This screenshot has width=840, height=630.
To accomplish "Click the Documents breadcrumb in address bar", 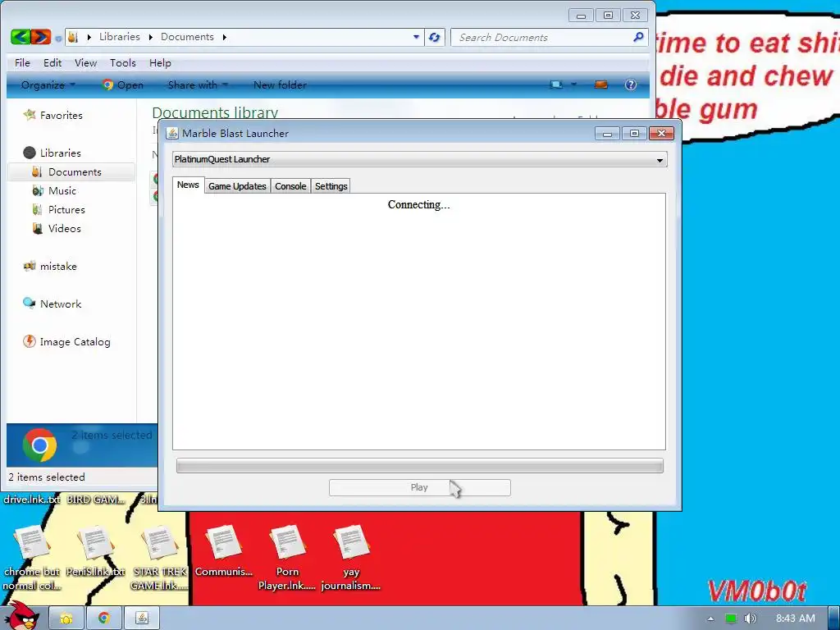I will pyautogui.click(x=187, y=37).
